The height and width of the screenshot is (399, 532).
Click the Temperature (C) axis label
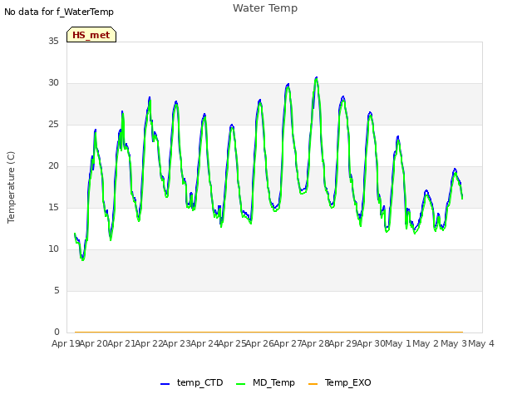[11, 187]
